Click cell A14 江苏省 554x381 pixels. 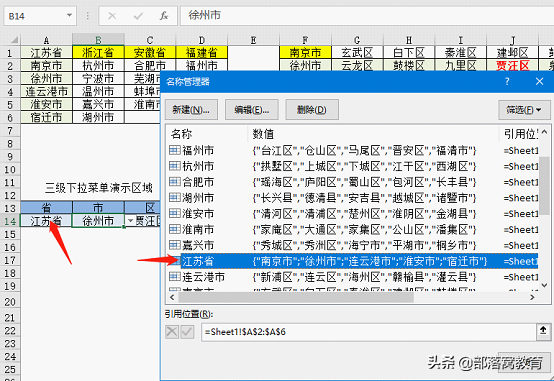tap(46, 221)
